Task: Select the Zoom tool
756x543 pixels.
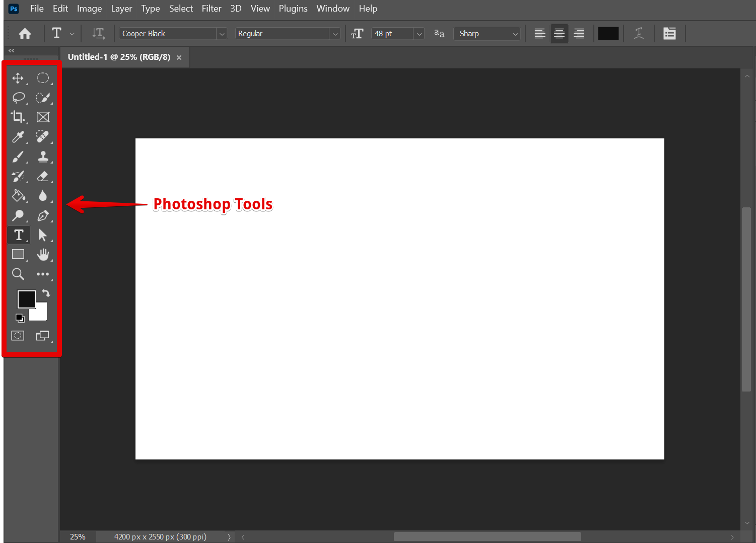Action: 18,274
